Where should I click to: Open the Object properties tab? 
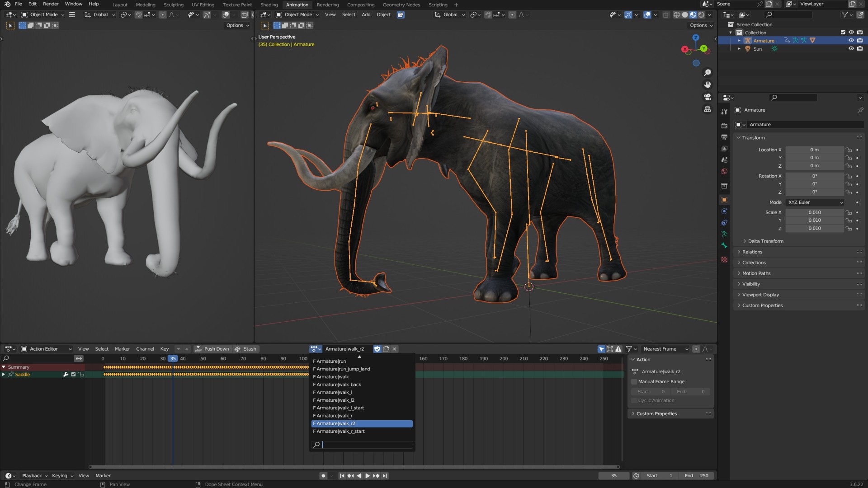click(x=724, y=200)
